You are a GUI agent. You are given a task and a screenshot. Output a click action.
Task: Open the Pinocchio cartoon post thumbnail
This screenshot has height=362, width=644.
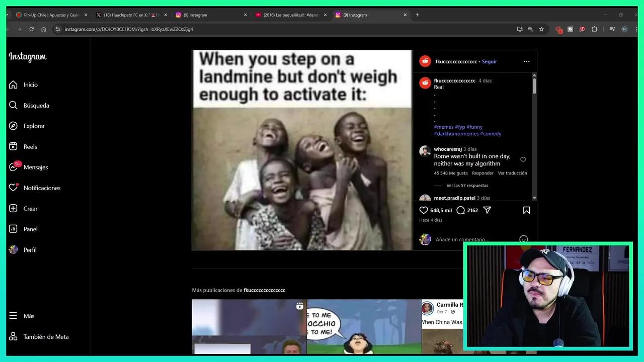(x=364, y=327)
